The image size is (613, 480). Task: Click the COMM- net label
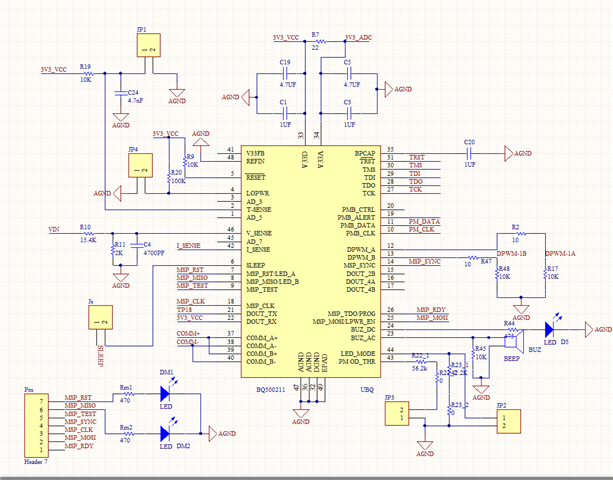(x=187, y=342)
